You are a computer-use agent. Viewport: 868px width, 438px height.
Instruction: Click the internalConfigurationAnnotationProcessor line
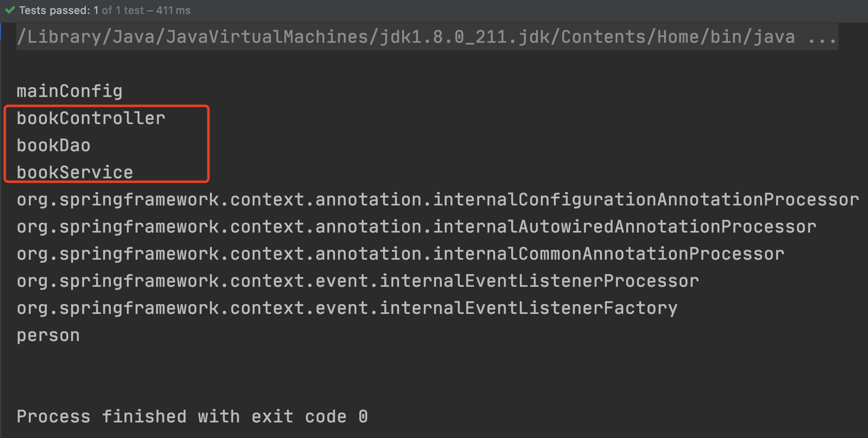[x=438, y=200]
